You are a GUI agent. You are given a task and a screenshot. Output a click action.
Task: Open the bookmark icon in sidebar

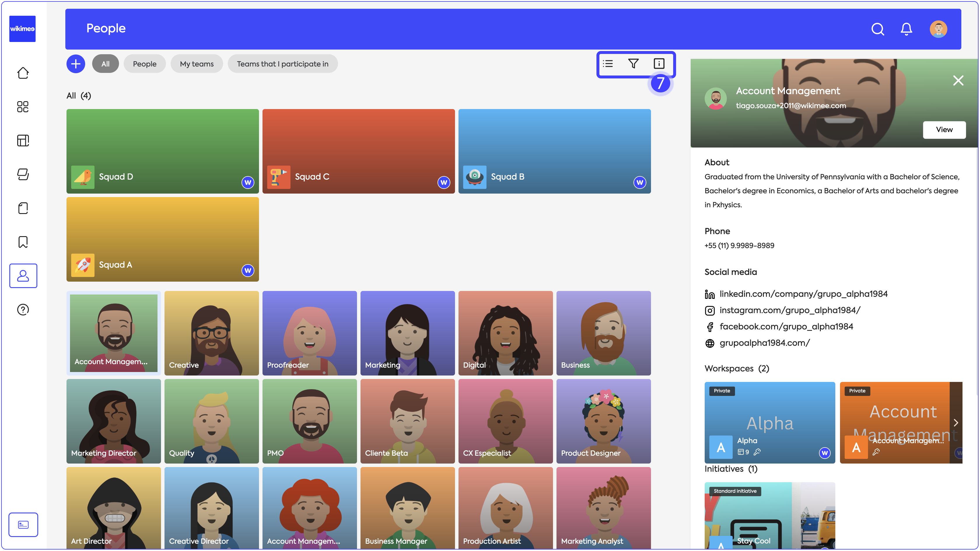coord(23,242)
